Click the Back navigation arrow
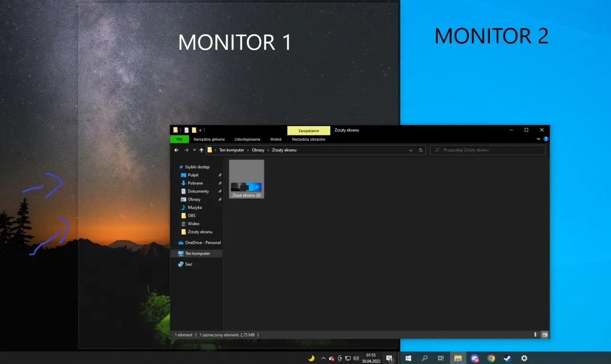The height and width of the screenshot is (364, 611). coord(177,150)
